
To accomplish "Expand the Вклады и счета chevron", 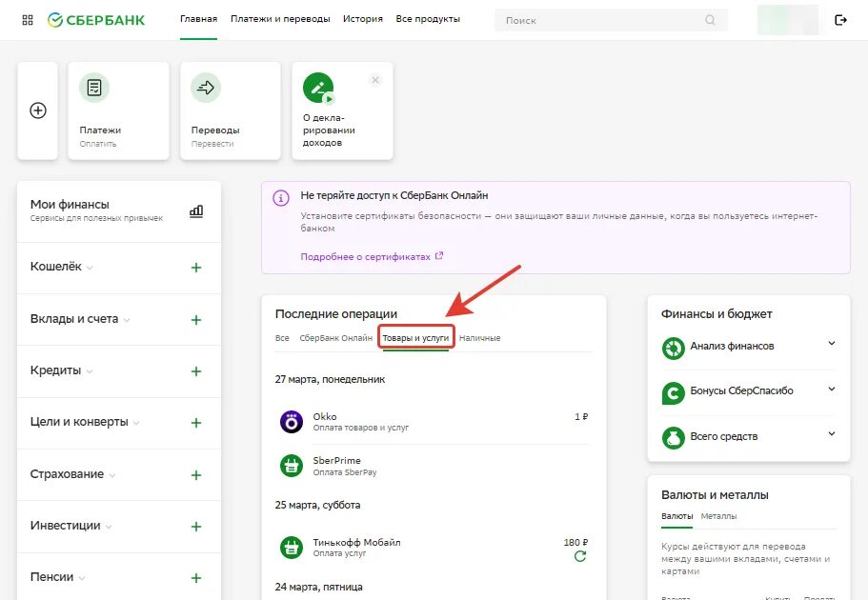I will pos(127,321).
